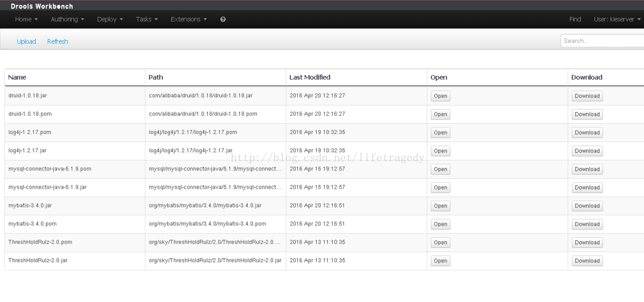Open ThreshHoldRulz-2.0.pom with its Open button
This screenshot has height=302, width=644.
pos(440,243)
